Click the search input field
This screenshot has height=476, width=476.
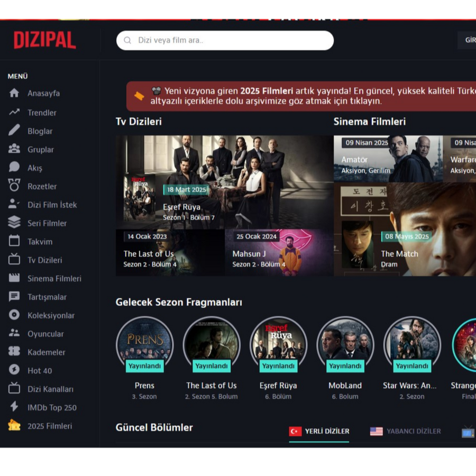[x=225, y=40]
